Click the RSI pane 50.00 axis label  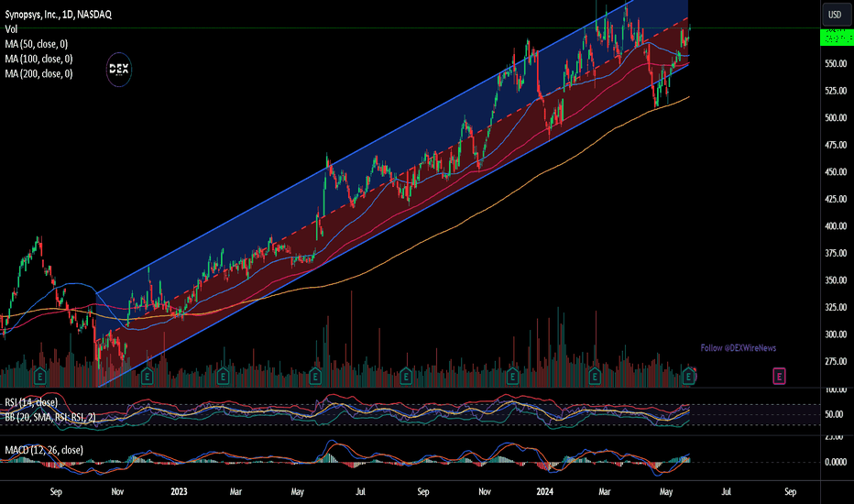point(836,414)
